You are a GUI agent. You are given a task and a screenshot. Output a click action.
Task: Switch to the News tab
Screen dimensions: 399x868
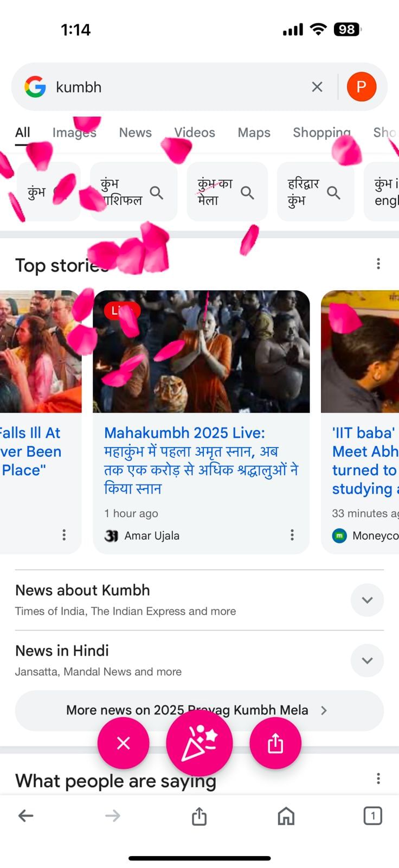pyautogui.click(x=136, y=132)
